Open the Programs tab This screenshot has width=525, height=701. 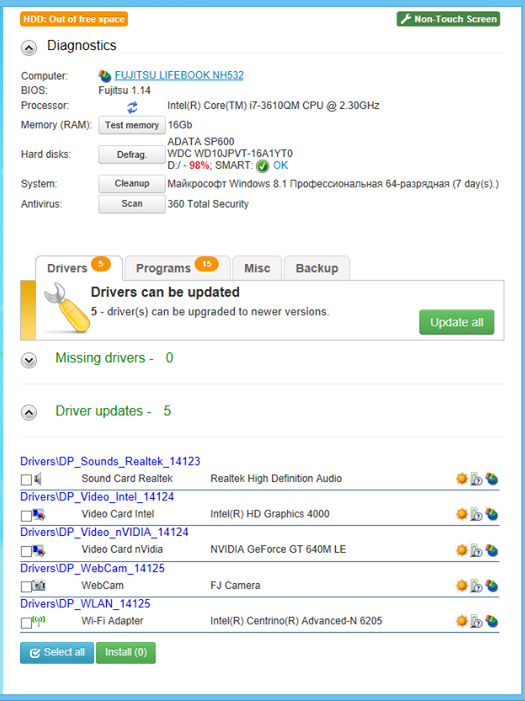coord(178,268)
